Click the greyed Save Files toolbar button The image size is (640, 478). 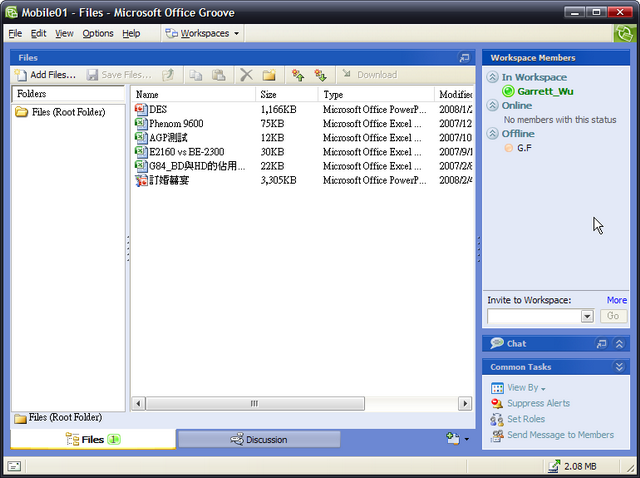(119, 75)
